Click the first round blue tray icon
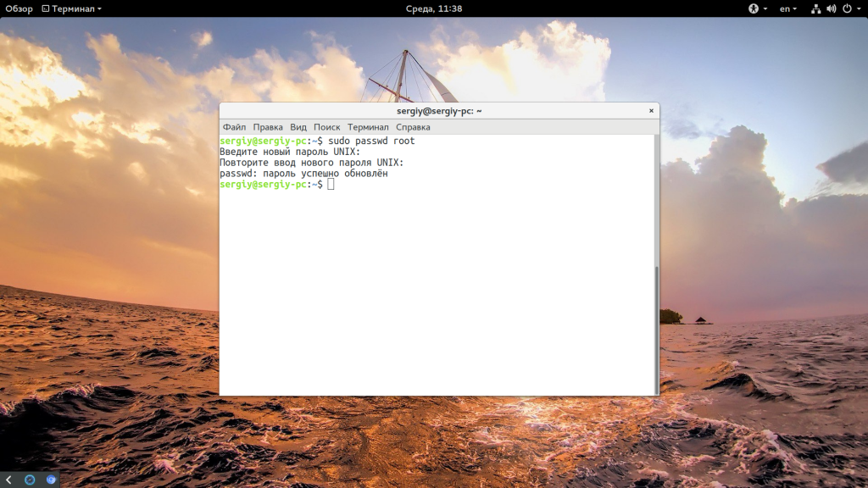Screen dimensions: 868x488 [x=30, y=480]
